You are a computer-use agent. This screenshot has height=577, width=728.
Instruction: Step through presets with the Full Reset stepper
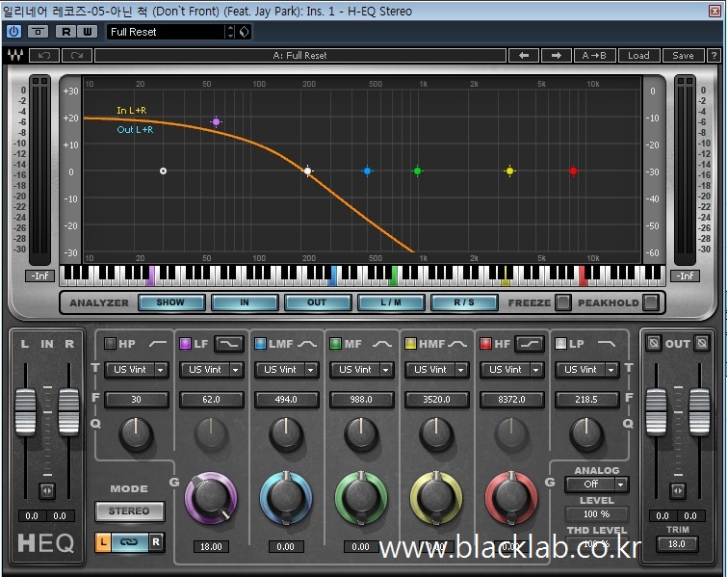230,32
